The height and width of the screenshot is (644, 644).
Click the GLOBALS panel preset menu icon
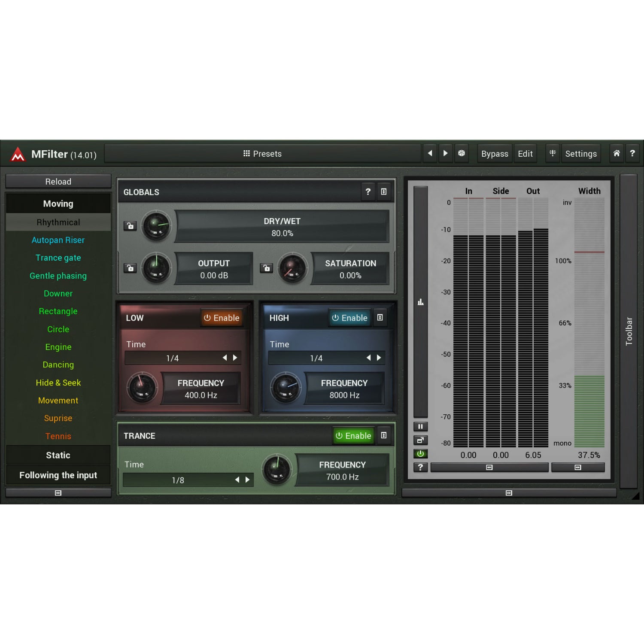tap(384, 192)
